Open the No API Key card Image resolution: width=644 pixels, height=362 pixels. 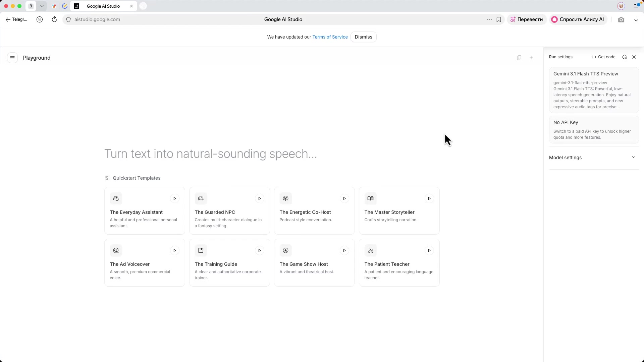point(594,129)
